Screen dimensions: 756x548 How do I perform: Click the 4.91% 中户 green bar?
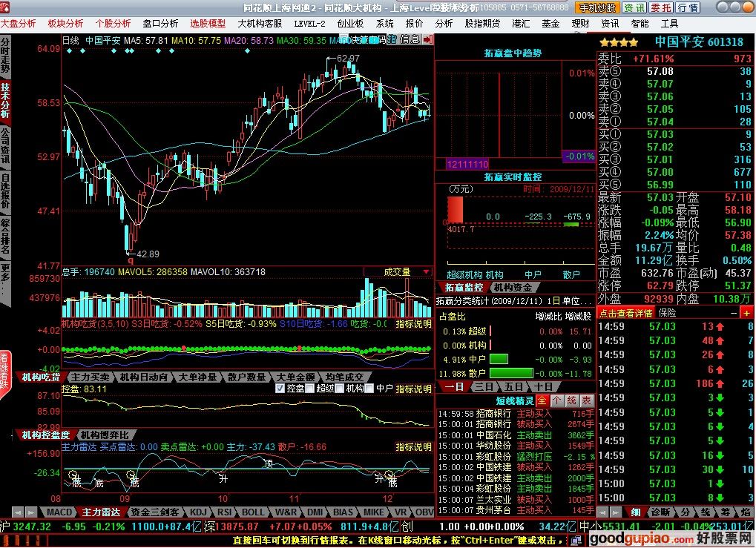tap(499, 359)
